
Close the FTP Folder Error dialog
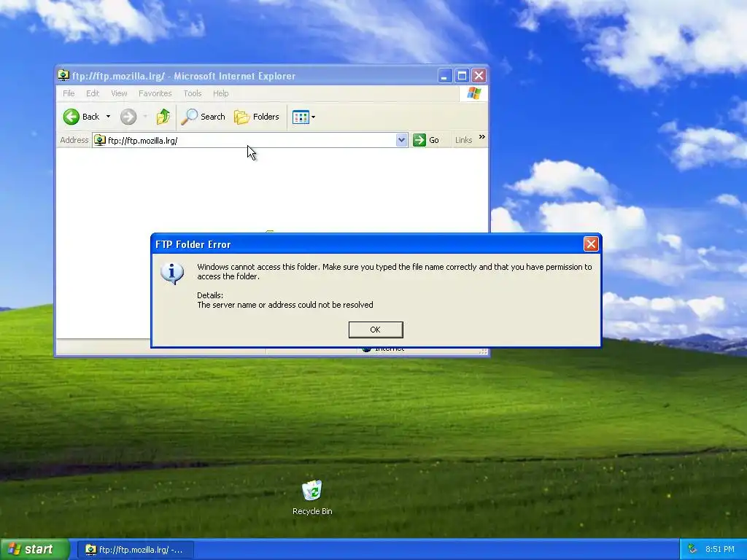[591, 244]
